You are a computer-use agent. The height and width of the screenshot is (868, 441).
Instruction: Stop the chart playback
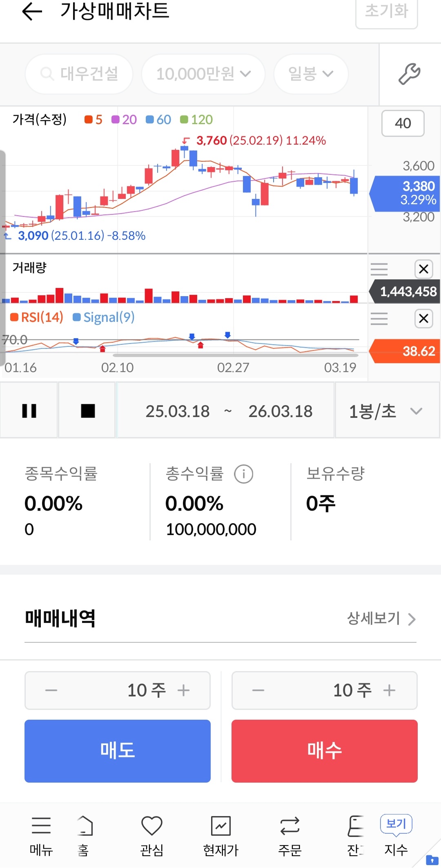[x=88, y=411]
